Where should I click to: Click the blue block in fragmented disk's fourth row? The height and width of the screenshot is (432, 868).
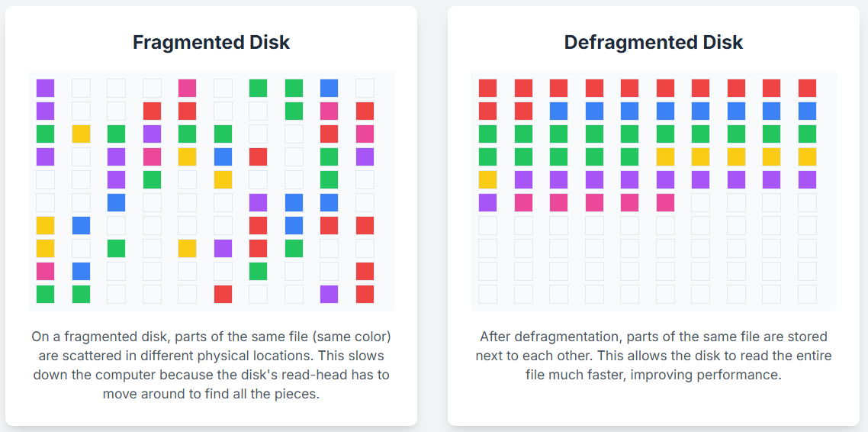pyautogui.click(x=223, y=157)
